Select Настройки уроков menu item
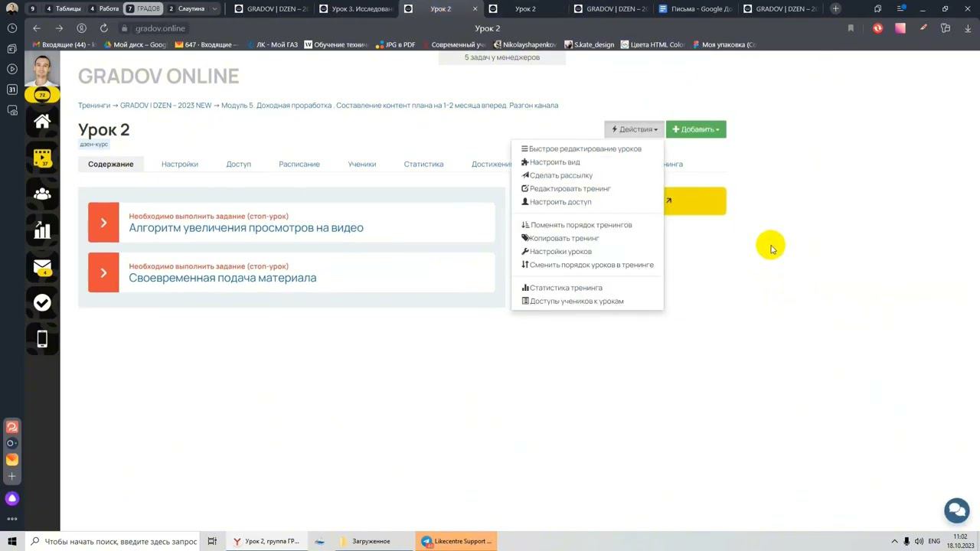The image size is (980, 551). [x=557, y=252]
